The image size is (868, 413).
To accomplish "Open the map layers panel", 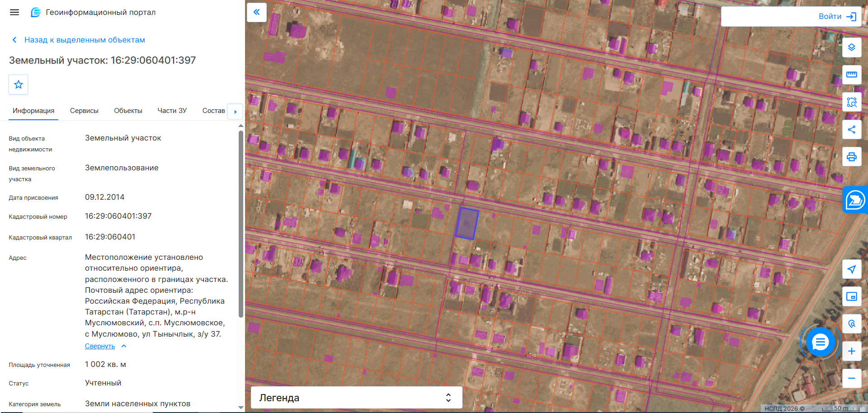I will click(852, 47).
